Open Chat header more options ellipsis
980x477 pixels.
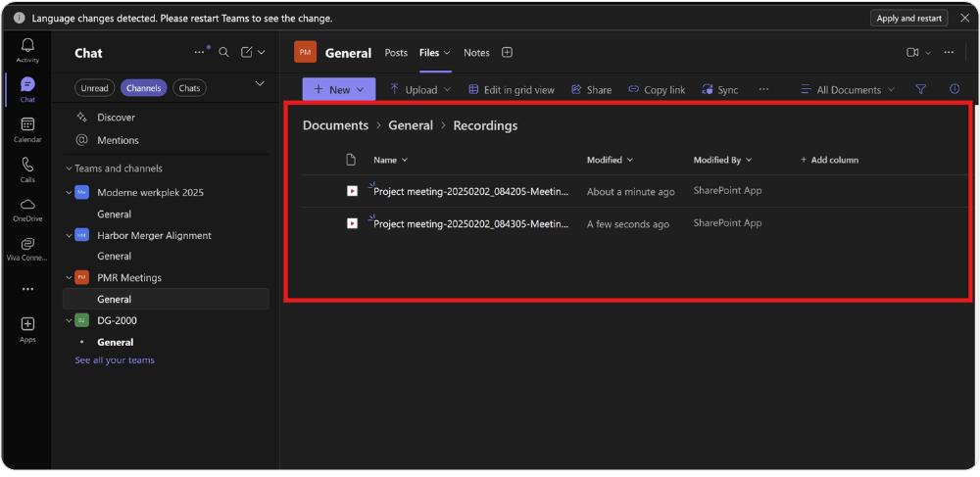point(199,53)
